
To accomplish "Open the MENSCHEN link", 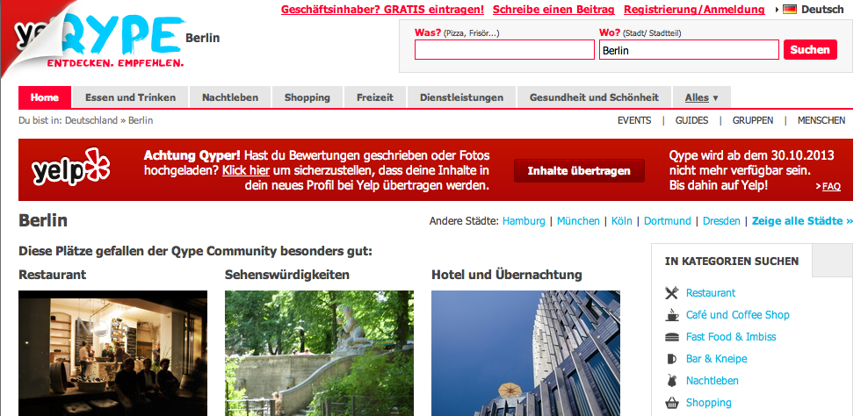I will [x=821, y=120].
